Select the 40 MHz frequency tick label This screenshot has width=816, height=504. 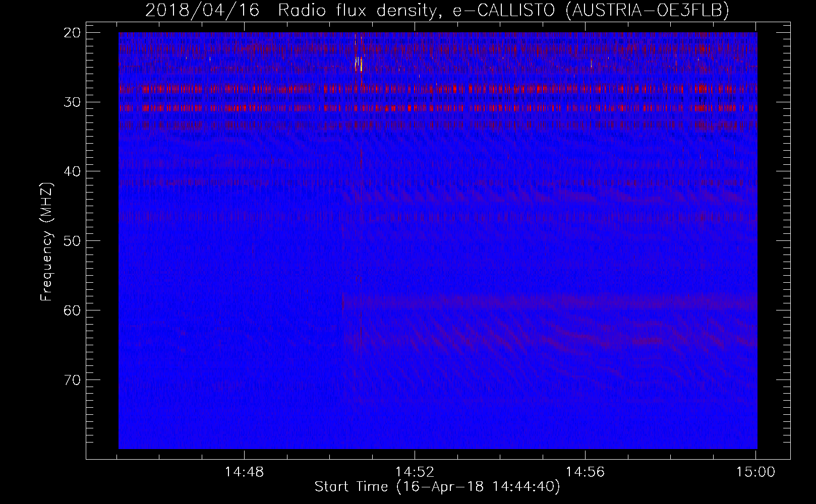click(73, 171)
